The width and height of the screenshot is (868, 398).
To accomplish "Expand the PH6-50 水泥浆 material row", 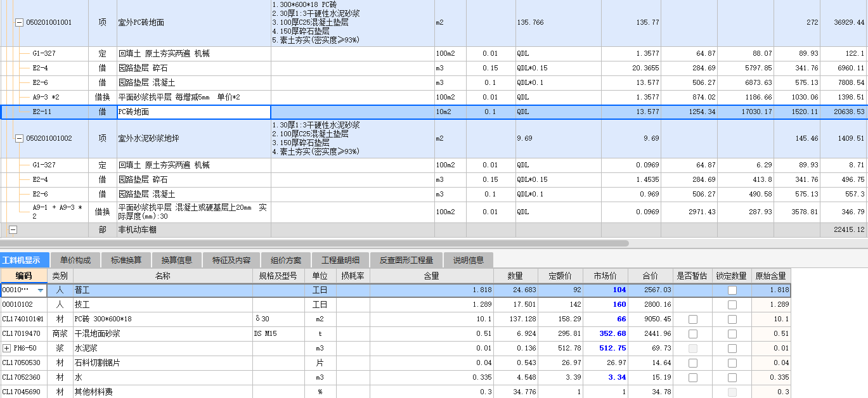I will click(x=7, y=348).
